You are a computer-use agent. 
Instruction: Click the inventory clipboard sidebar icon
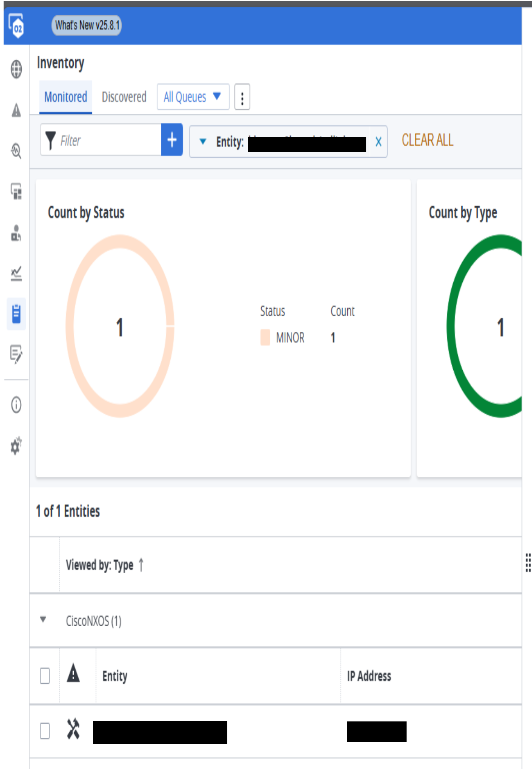16,313
